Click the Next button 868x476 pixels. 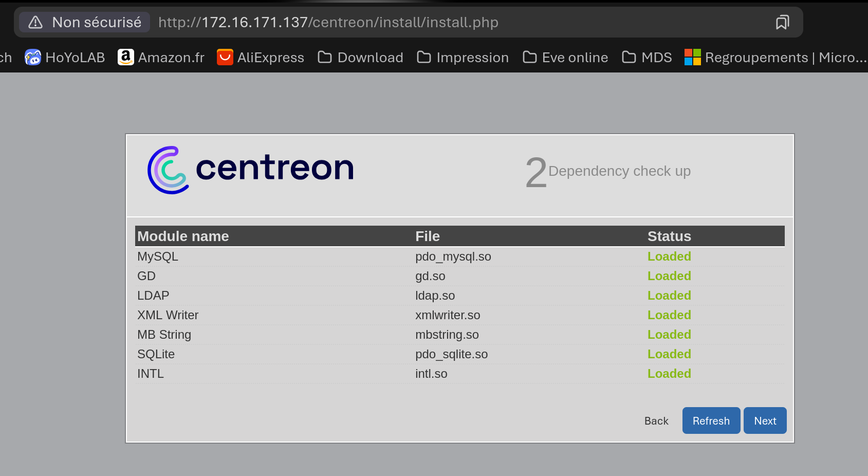(x=765, y=420)
